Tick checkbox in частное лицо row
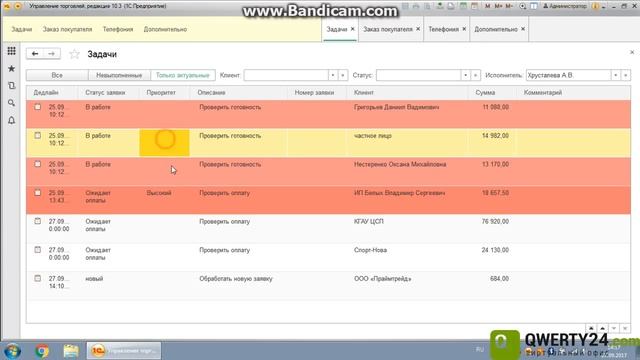640x360 pixels. click(x=38, y=135)
